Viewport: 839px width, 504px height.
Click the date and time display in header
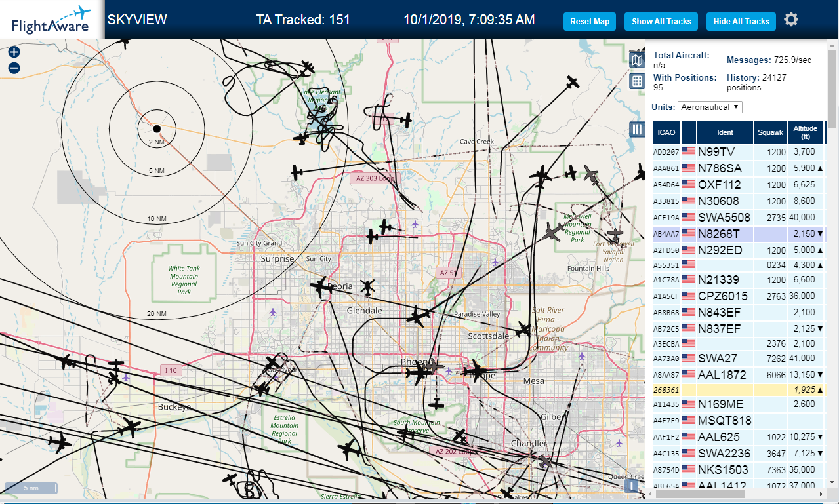pos(469,20)
